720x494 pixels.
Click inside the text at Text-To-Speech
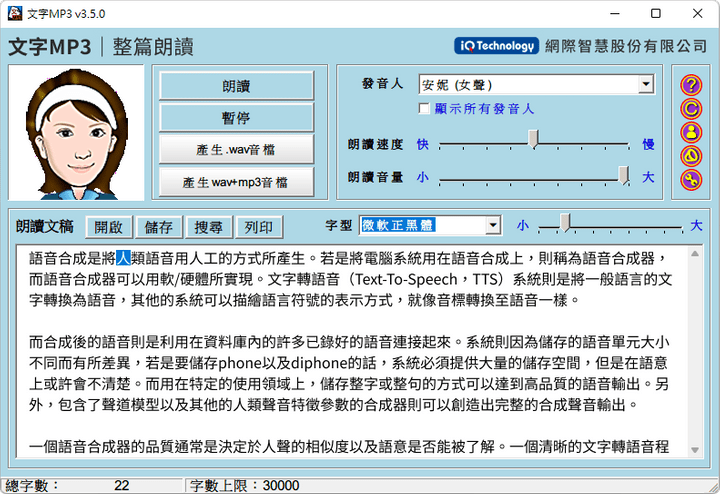point(406,279)
